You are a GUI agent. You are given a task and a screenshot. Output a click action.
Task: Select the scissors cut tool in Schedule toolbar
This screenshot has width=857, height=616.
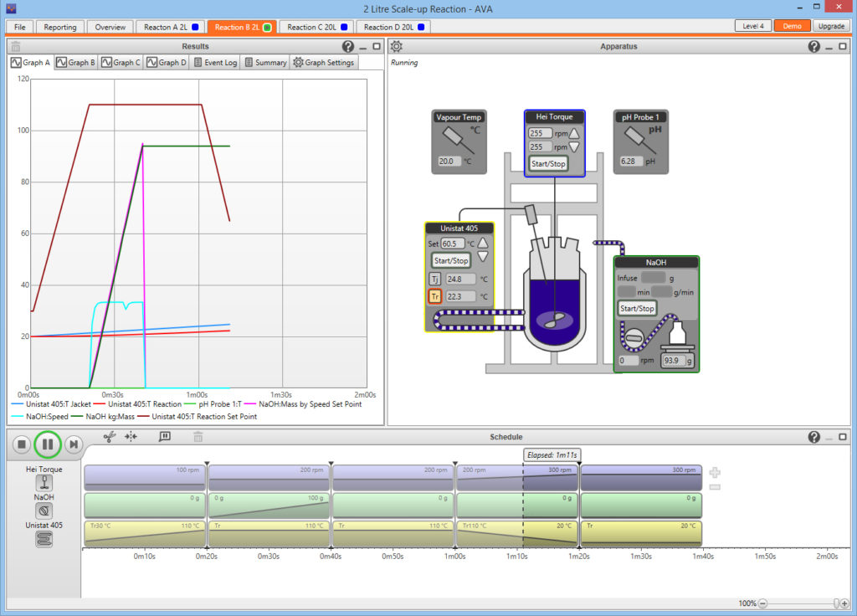pyautogui.click(x=110, y=436)
